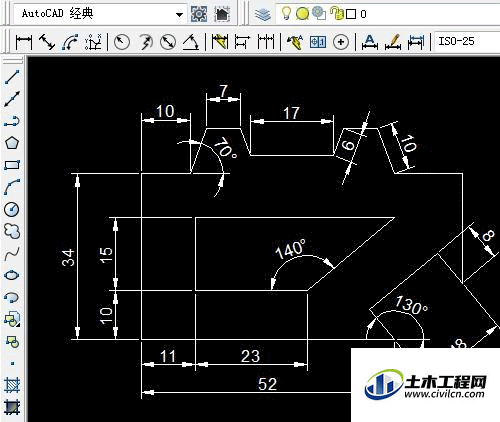Click the Dimension Edit tool
Viewport: 500px width, 422px height.
point(370,42)
